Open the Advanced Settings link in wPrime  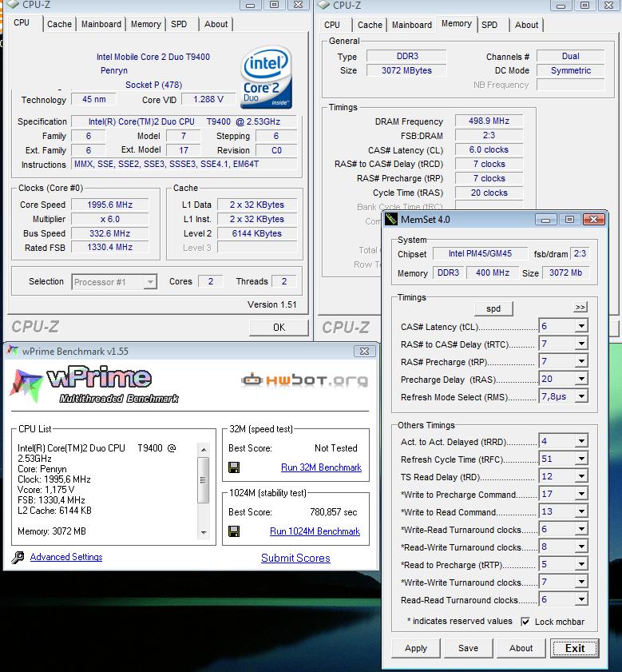[66, 557]
